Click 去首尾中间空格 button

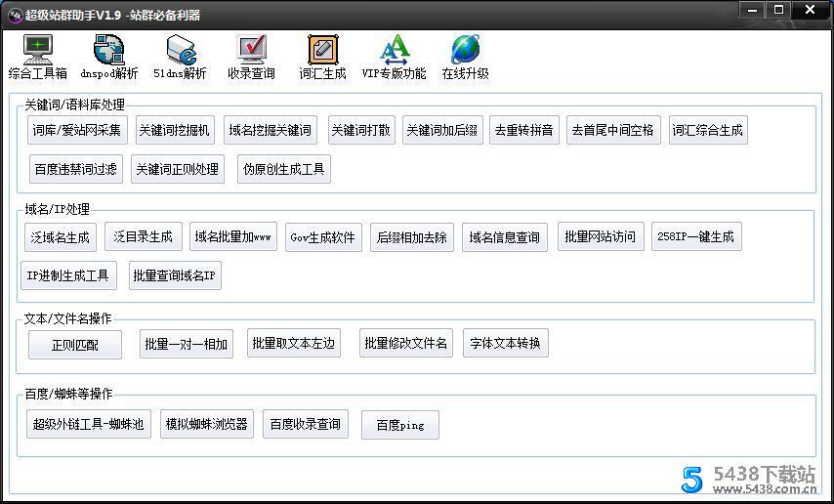(613, 130)
